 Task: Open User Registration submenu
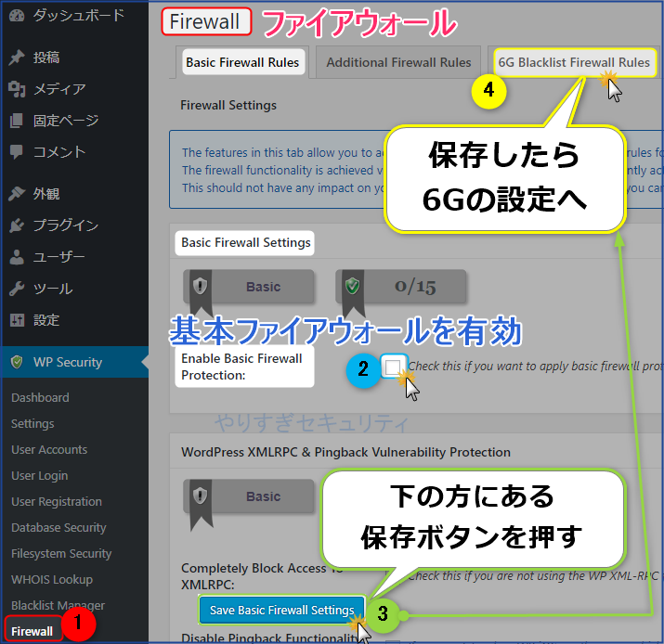pyautogui.click(x=57, y=501)
